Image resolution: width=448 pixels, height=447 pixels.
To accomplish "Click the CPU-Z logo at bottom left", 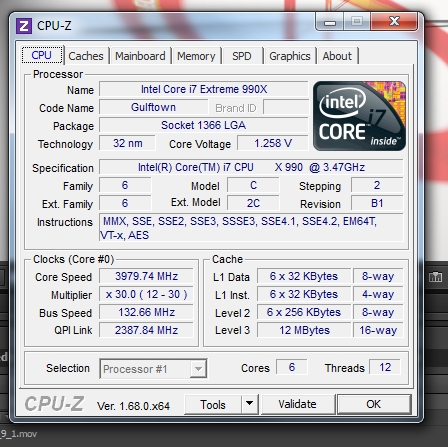I will 54,404.
